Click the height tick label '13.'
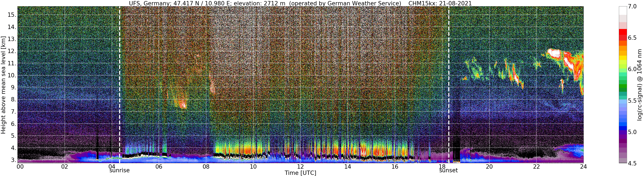The height and width of the screenshot is (177, 644). tap(12, 39)
